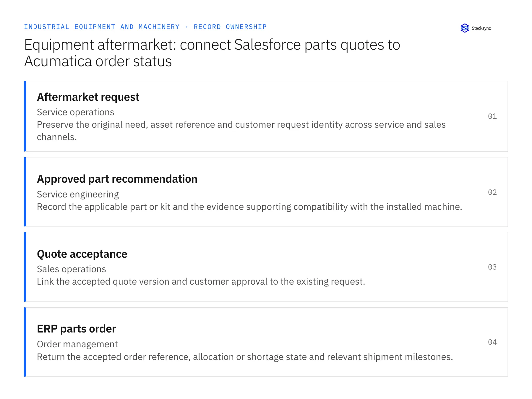Click the 'Service operations' owner label
Screen dimensions: 532x399
pyautogui.click(x=75, y=112)
